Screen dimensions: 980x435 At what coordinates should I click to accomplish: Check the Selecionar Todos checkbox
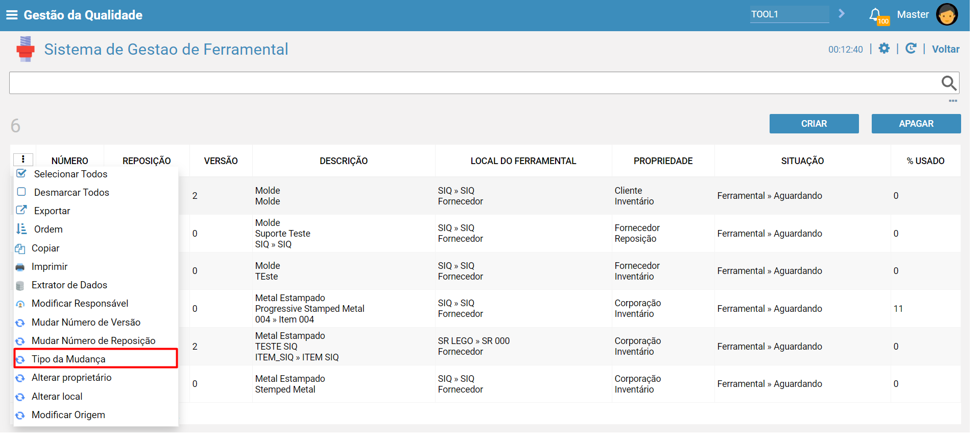tap(21, 173)
